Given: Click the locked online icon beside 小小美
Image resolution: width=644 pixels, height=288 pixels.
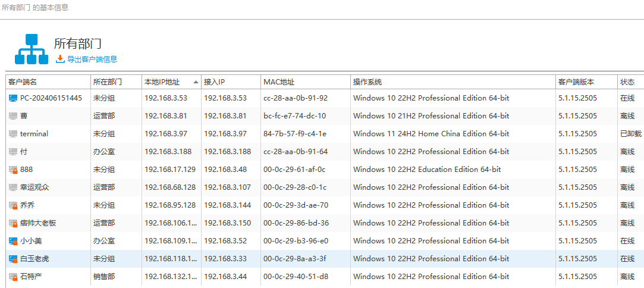Looking at the screenshot, I should click(13, 241).
